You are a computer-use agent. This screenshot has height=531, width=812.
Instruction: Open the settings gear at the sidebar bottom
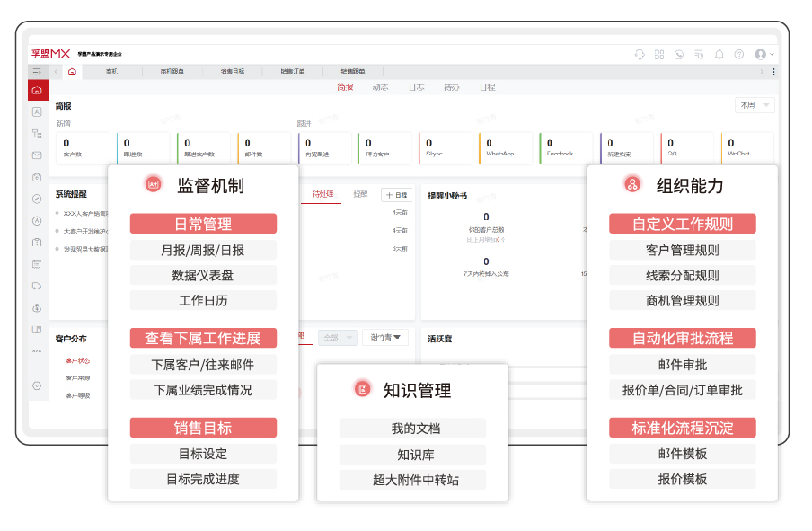point(37,386)
